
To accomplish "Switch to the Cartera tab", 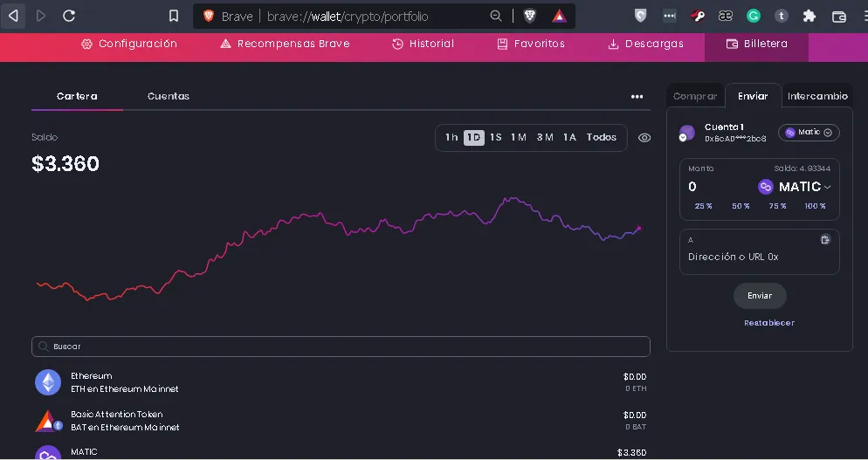I will point(77,96).
